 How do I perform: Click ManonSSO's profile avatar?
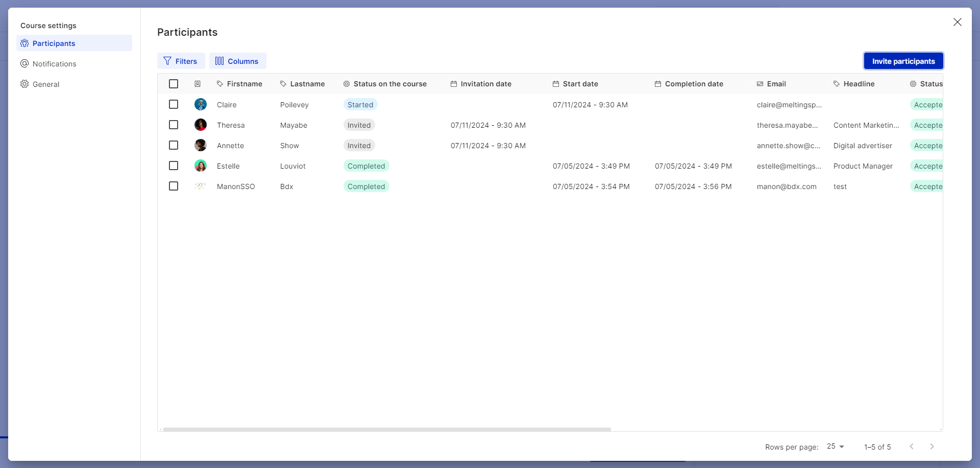(201, 186)
